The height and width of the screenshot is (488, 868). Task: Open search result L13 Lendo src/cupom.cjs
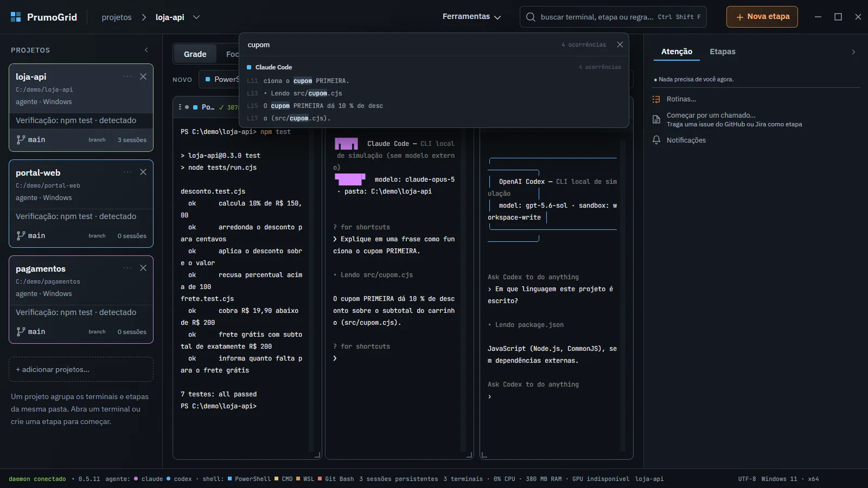pos(434,93)
